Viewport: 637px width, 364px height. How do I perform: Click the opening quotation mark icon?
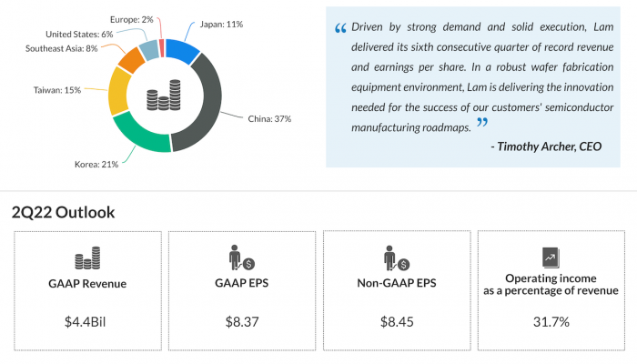coord(340,28)
